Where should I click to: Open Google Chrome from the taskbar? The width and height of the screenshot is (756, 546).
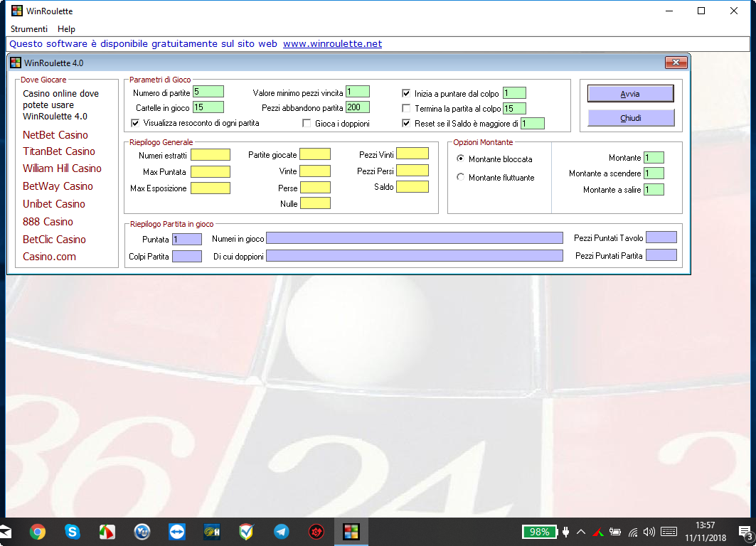[x=38, y=532]
